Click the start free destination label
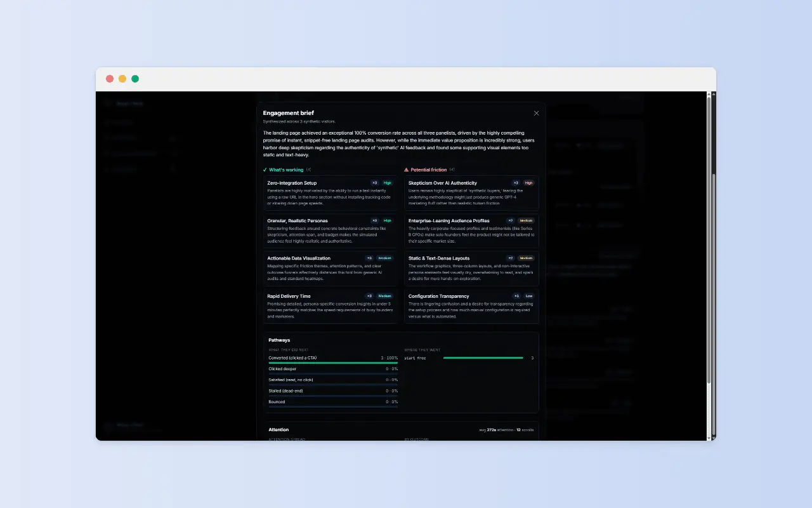Screen dimensions: 812x508 click(x=415, y=358)
